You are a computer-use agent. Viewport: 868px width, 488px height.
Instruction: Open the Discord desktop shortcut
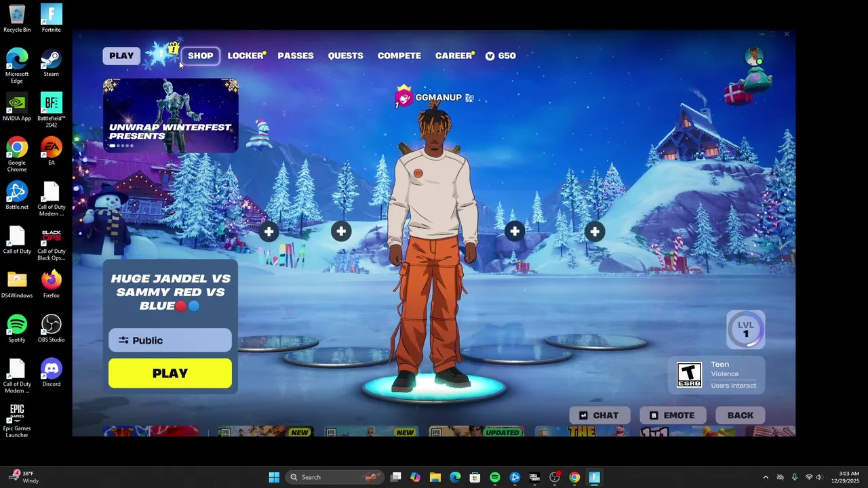coord(52,372)
